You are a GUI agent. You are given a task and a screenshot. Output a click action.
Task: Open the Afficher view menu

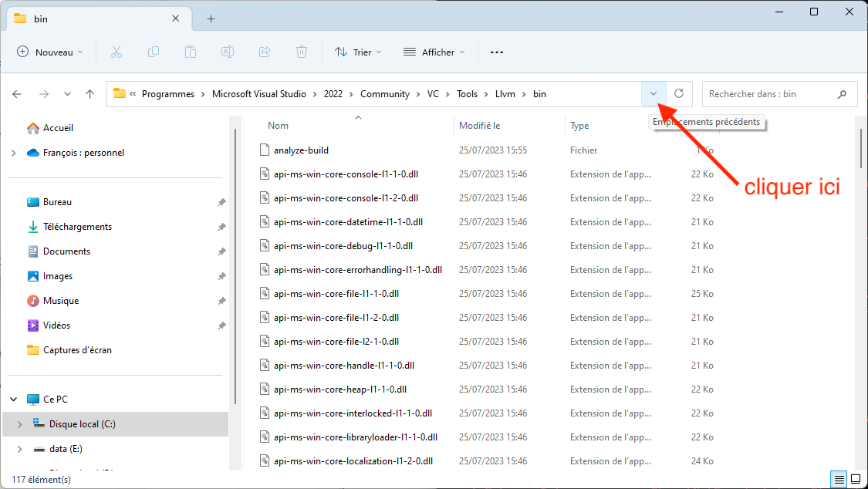434,52
